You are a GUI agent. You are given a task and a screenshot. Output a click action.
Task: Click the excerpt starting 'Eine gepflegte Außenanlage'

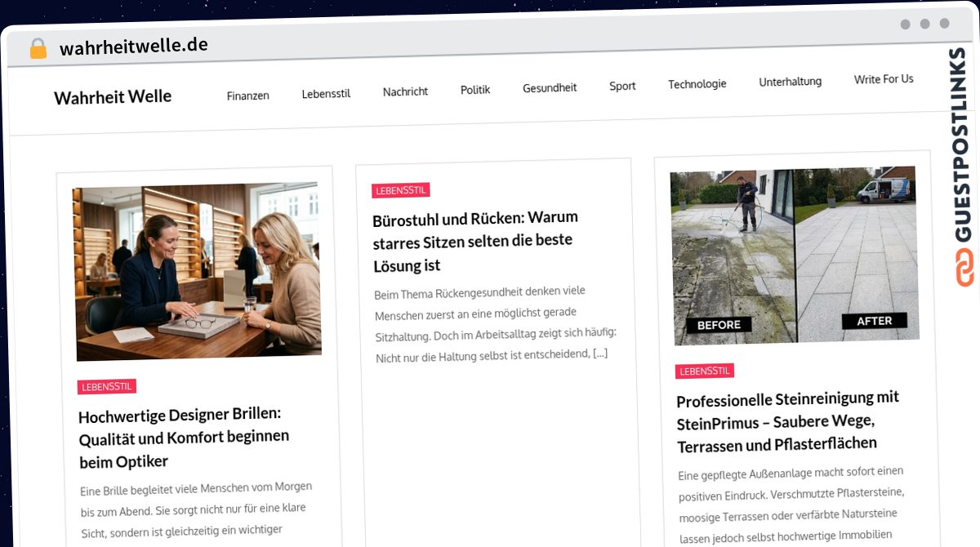click(x=792, y=506)
